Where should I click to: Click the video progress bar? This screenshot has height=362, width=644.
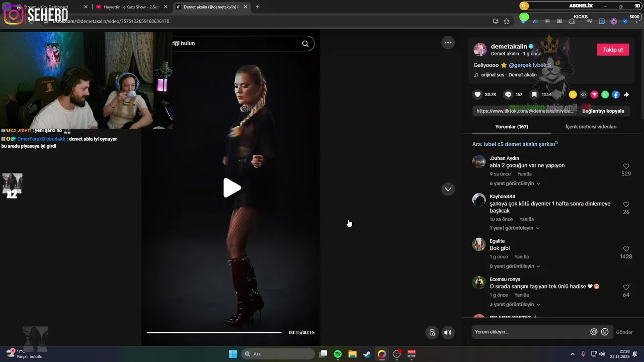tap(215, 332)
